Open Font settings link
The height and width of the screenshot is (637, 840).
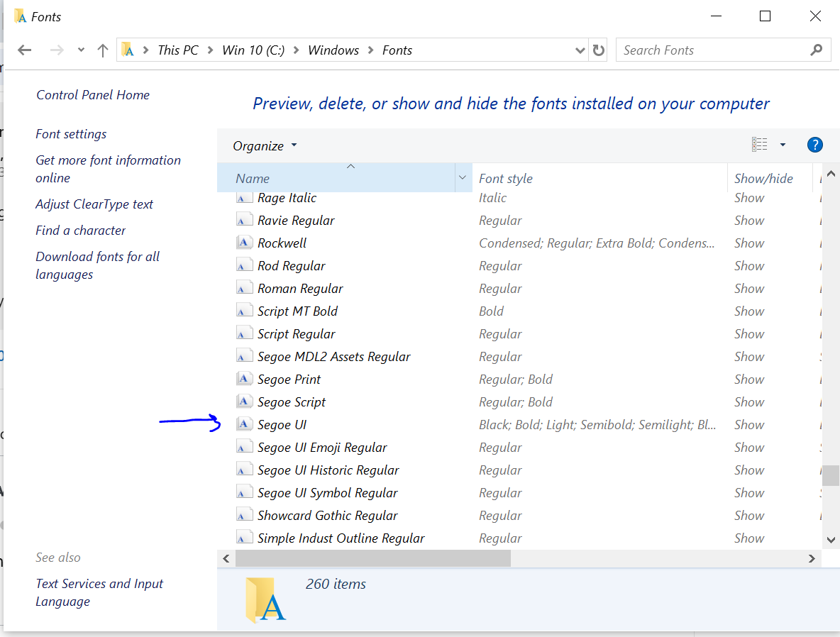[x=71, y=134]
